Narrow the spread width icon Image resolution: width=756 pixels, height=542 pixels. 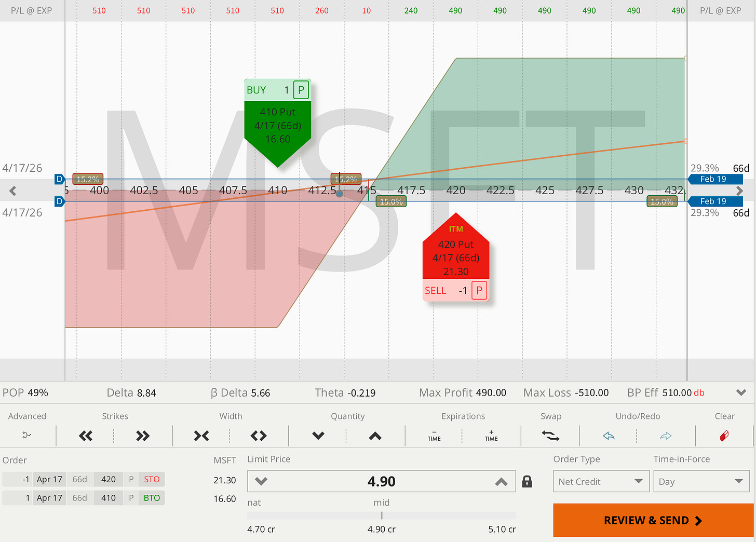[x=201, y=436]
